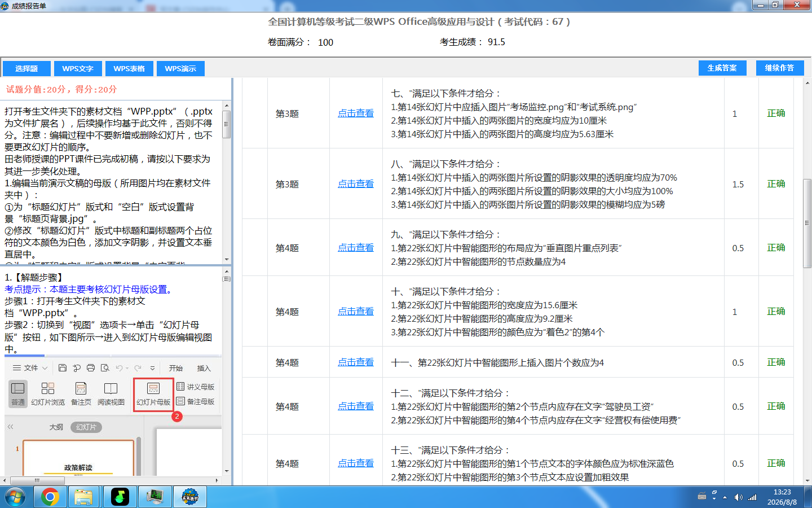Click 第4题 cell in row 九
The height and width of the screenshot is (508, 812).
(x=287, y=248)
